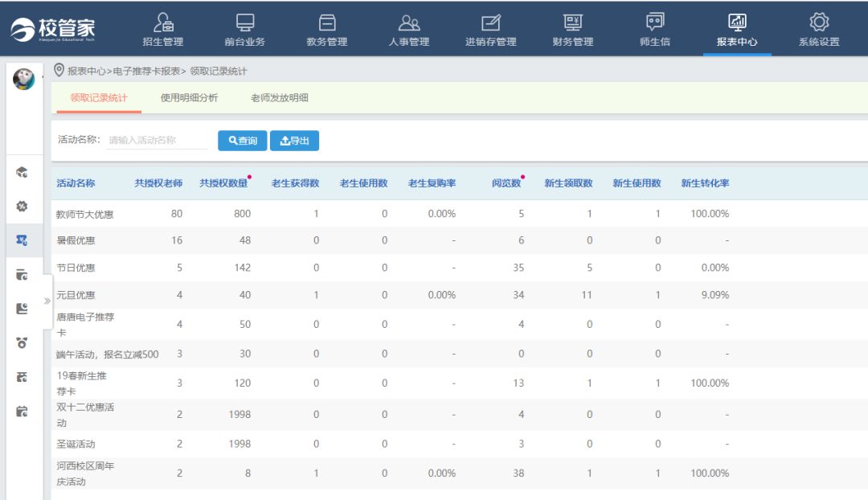This screenshot has height=500, width=868.
Task: Click the 导出 export button
Action: (294, 141)
